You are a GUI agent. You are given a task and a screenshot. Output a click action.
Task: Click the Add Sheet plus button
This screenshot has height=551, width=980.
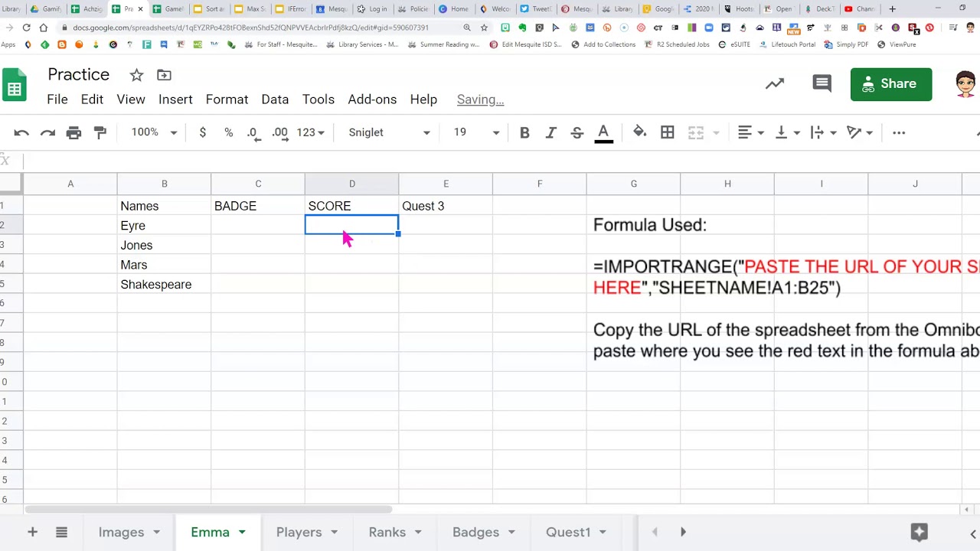32,532
